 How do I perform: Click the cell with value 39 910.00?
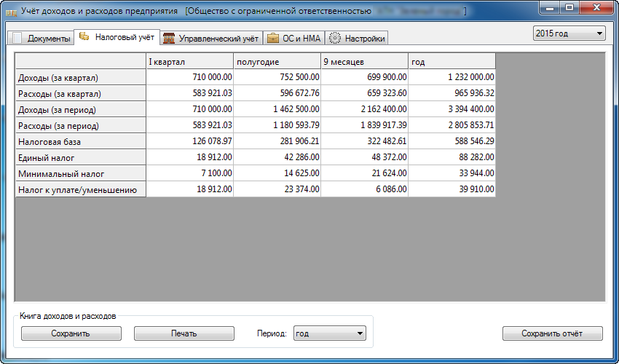point(452,189)
